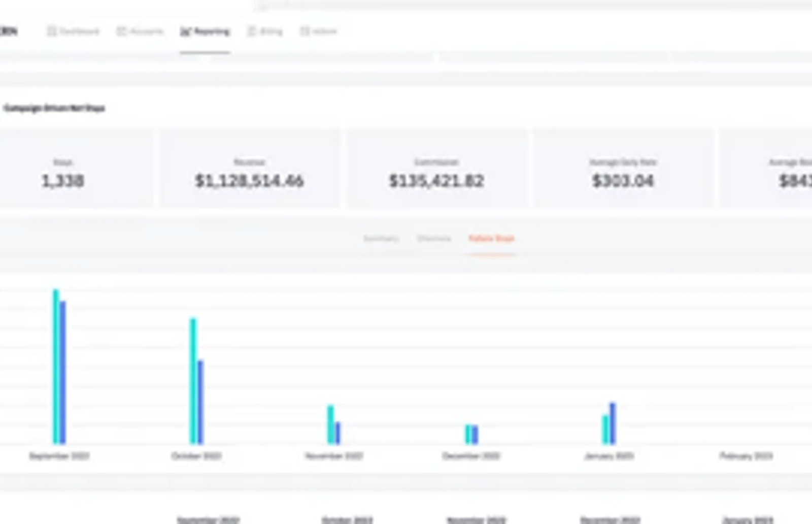The width and height of the screenshot is (812, 524).
Task: Click the Campaign Driven Net Stays heading
Action: (x=54, y=108)
